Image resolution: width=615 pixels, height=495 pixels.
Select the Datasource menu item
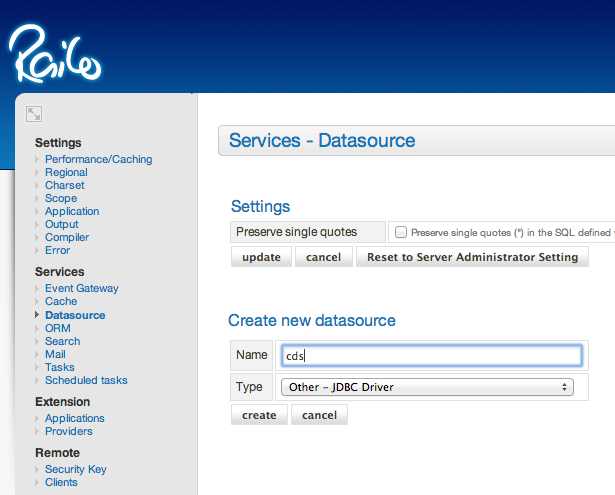[75, 315]
